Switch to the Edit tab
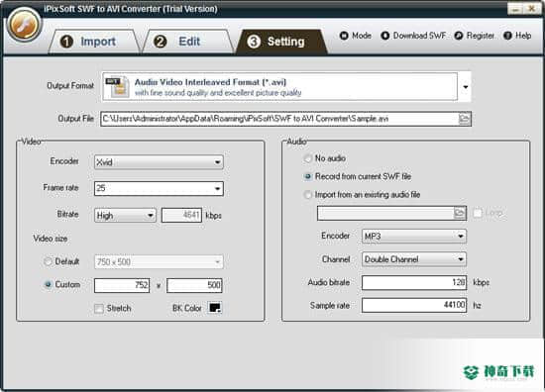This screenshot has width=545, height=392. pyautogui.click(x=187, y=42)
